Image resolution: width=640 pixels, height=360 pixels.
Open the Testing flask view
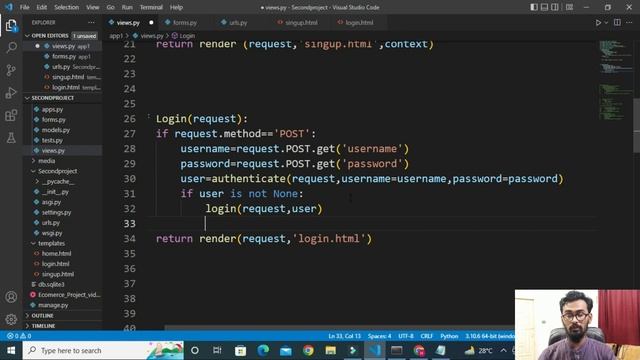(x=11, y=138)
